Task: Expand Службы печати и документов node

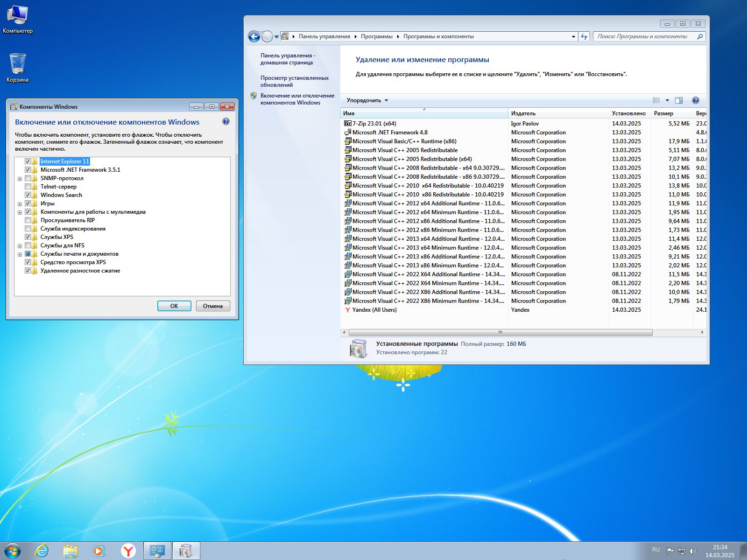Action: click(x=20, y=254)
